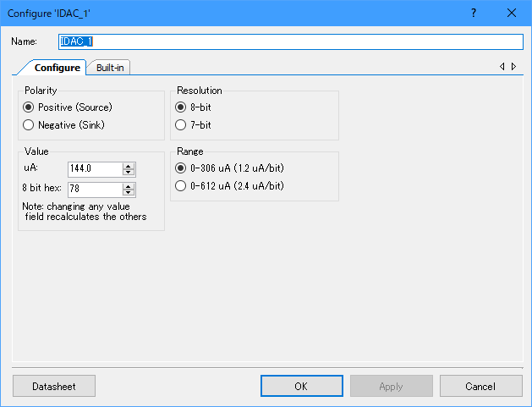The height and width of the screenshot is (407, 532).
Task: Click the help question mark icon
Action: tap(474, 13)
